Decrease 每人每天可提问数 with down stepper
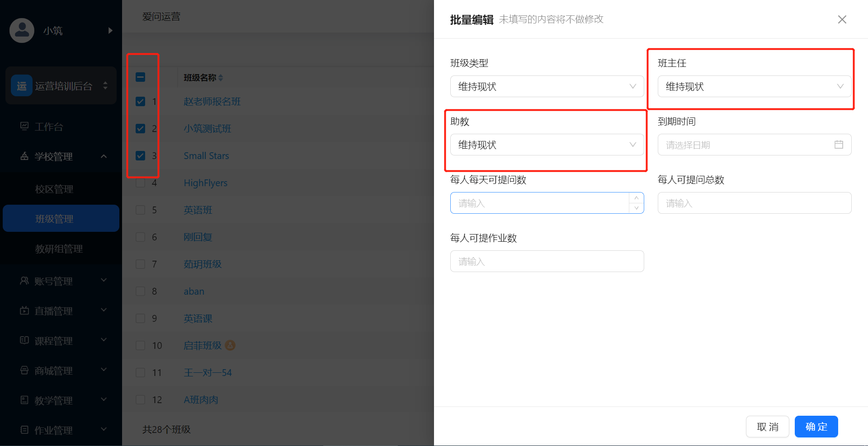 [636, 208]
